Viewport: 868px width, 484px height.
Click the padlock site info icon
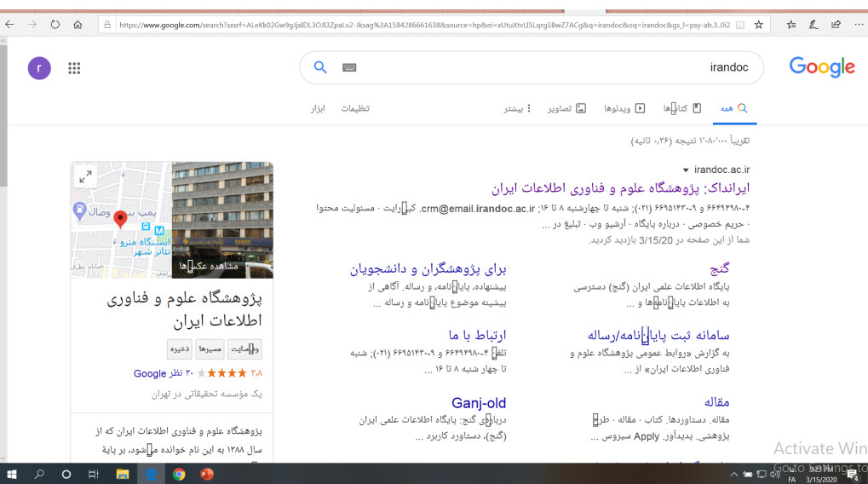pos(107,25)
